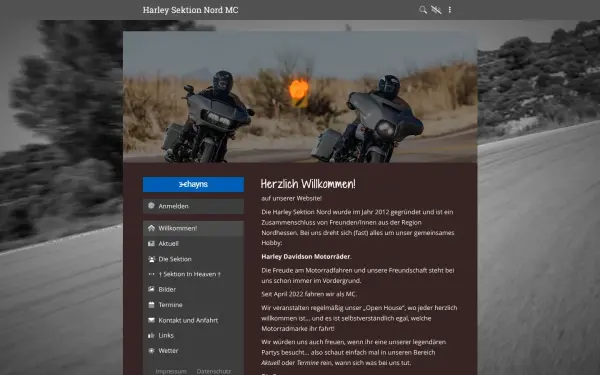Viewport: 600px width, 375px height.
Task: Click the bold Harley Davidson Motorräder text
Action: pos(306,257)
